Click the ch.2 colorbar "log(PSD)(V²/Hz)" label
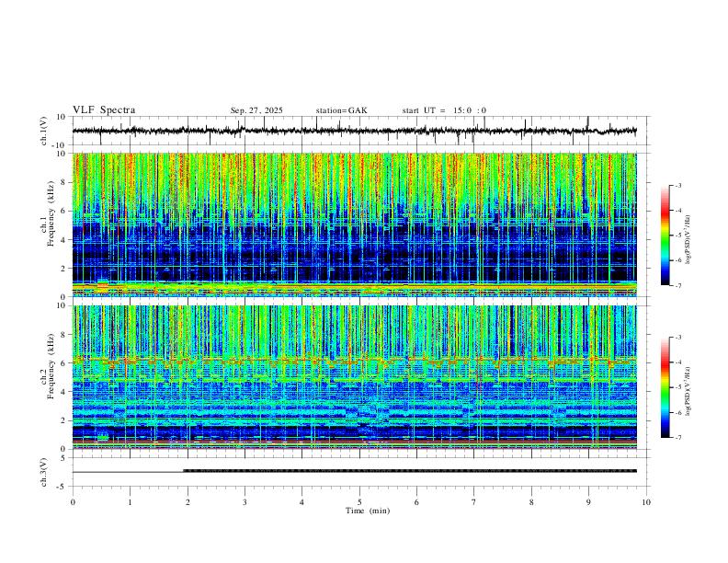The width and height of the screenshot is (728, 563). 688,391
